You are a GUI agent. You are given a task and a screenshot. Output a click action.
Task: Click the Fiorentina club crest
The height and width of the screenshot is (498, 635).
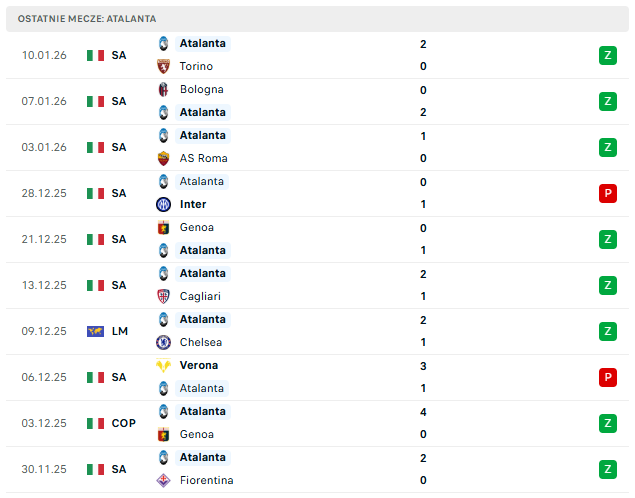[163, 480]
